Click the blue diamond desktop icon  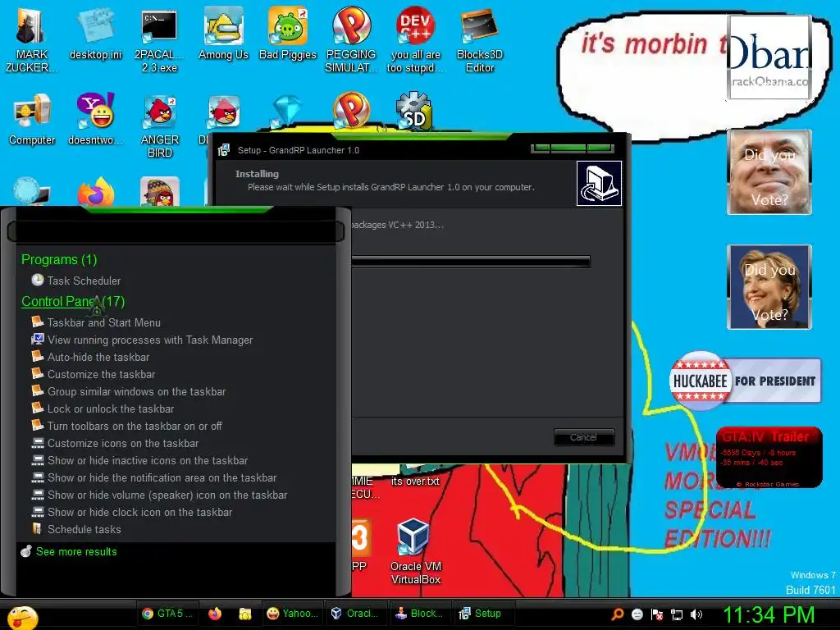288,112
